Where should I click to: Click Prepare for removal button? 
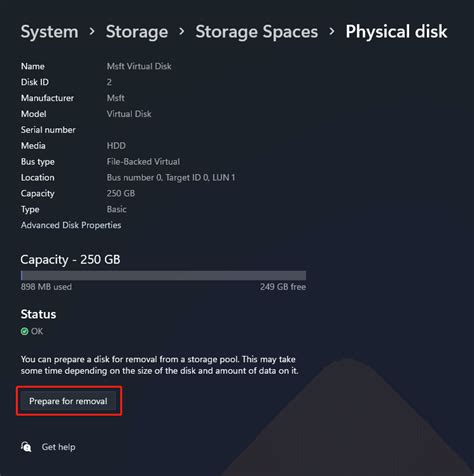pyautogui.click(x=68, y=401)
